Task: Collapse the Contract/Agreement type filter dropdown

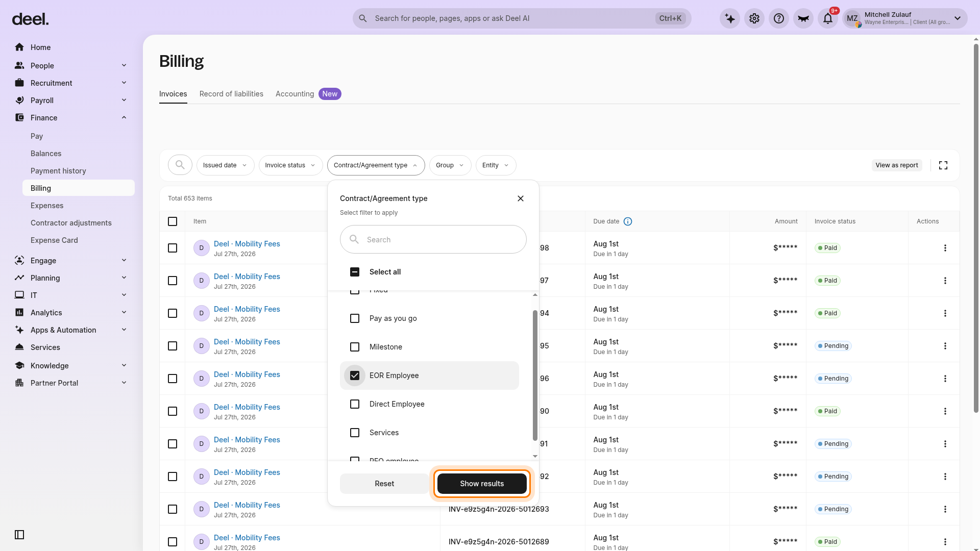Action: (x=376, y=165)
